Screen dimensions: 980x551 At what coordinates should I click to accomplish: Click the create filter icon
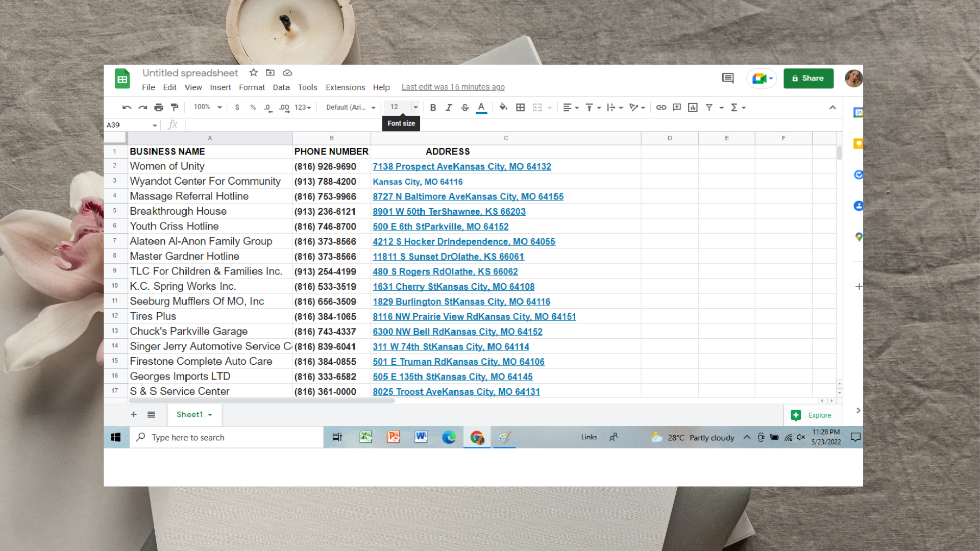point(709,108)
